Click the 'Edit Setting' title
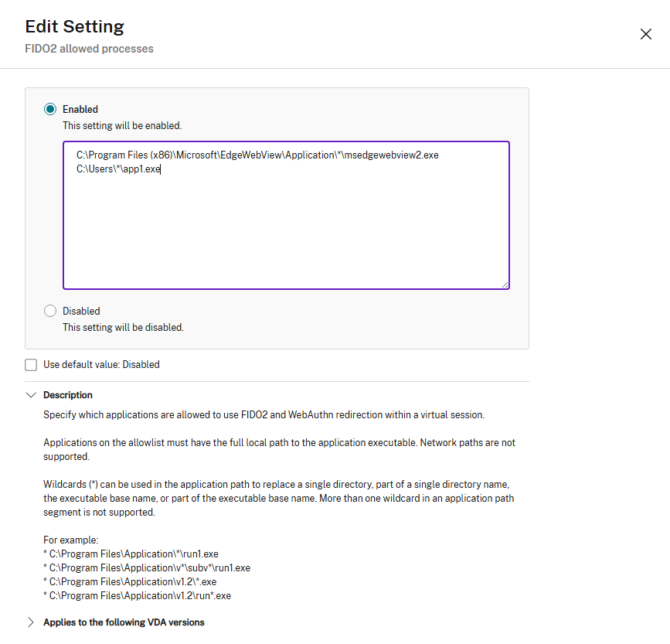 (74, 26)
